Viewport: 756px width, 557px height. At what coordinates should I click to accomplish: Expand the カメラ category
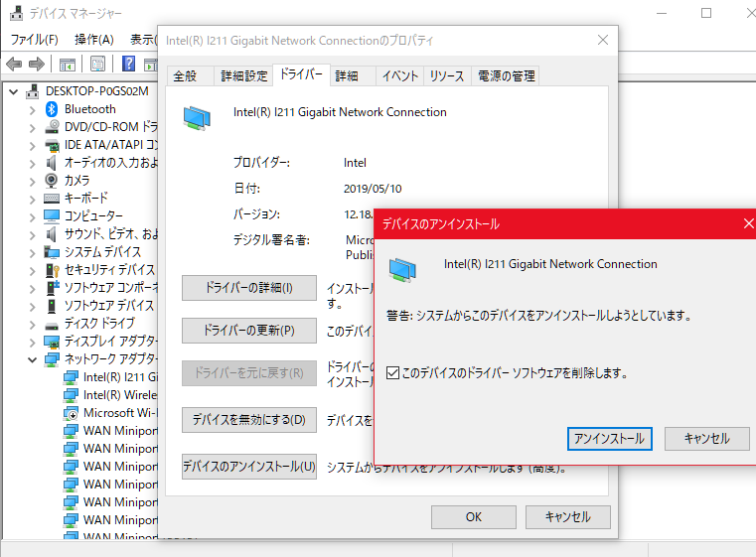(33, 182)
